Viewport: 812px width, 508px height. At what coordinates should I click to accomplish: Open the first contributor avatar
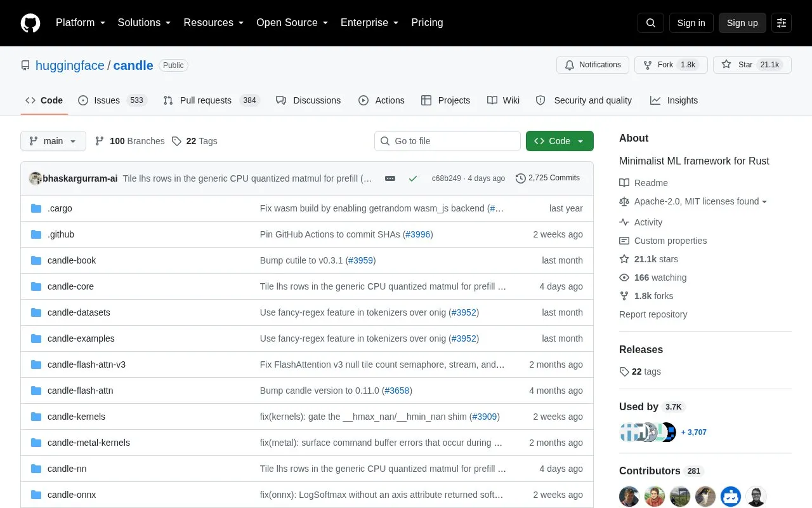click(x=629, y=497)
